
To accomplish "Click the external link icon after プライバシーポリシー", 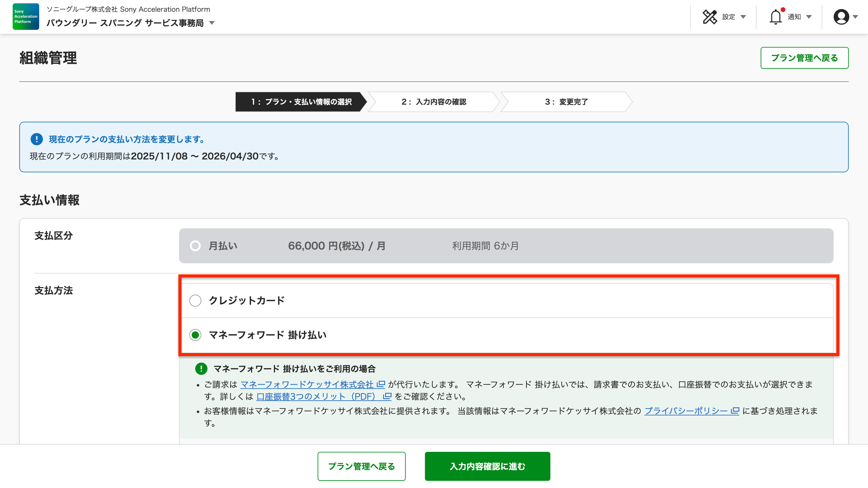I will coord(734,411).
